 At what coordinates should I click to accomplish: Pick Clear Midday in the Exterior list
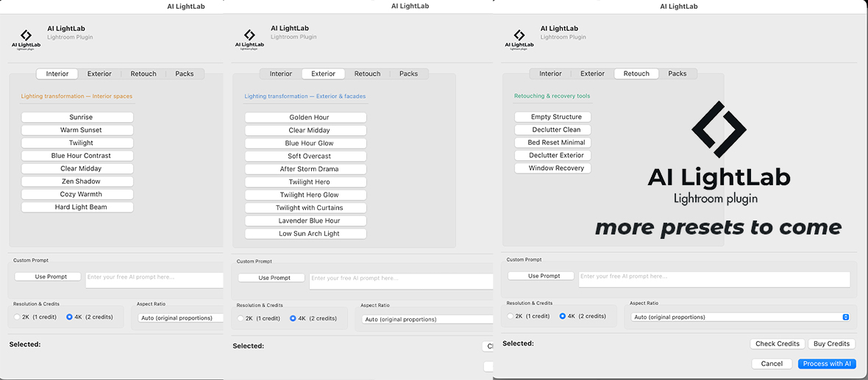305,131
